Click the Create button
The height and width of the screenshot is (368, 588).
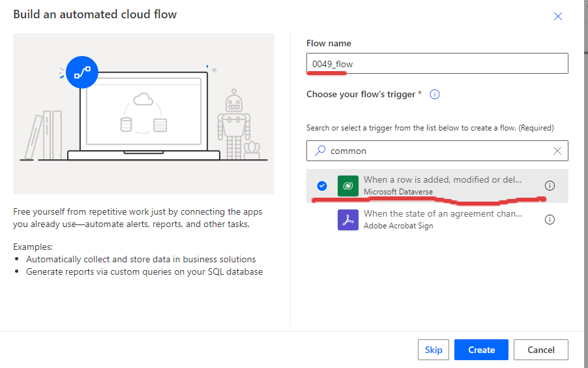pos(481,350)
